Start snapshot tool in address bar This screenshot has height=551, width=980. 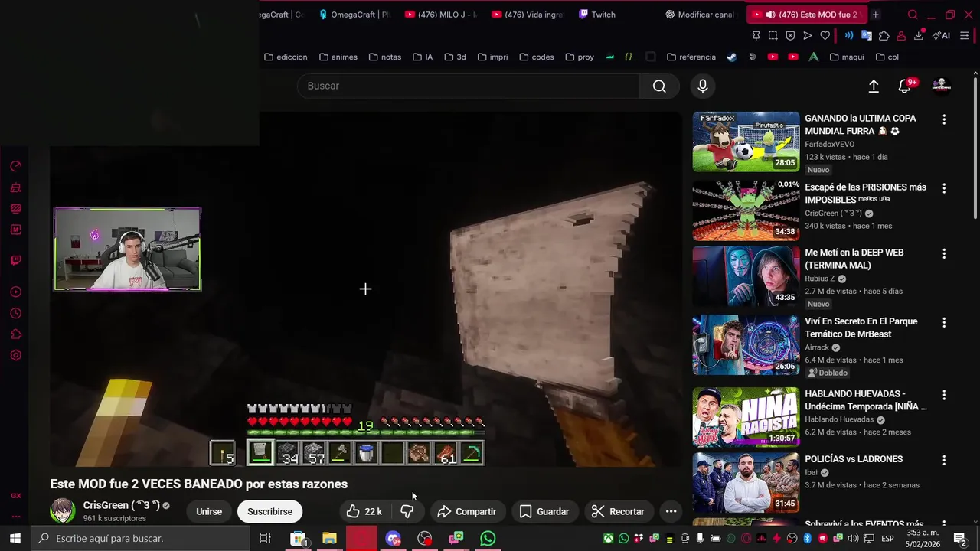pyautogui.click(x=773, y=35)
